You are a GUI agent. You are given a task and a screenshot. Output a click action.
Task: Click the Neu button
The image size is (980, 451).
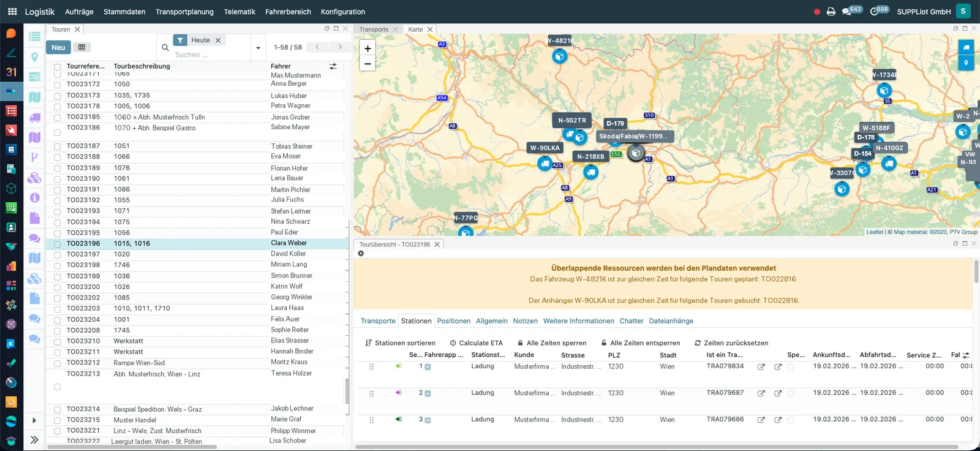click(58, 47)
